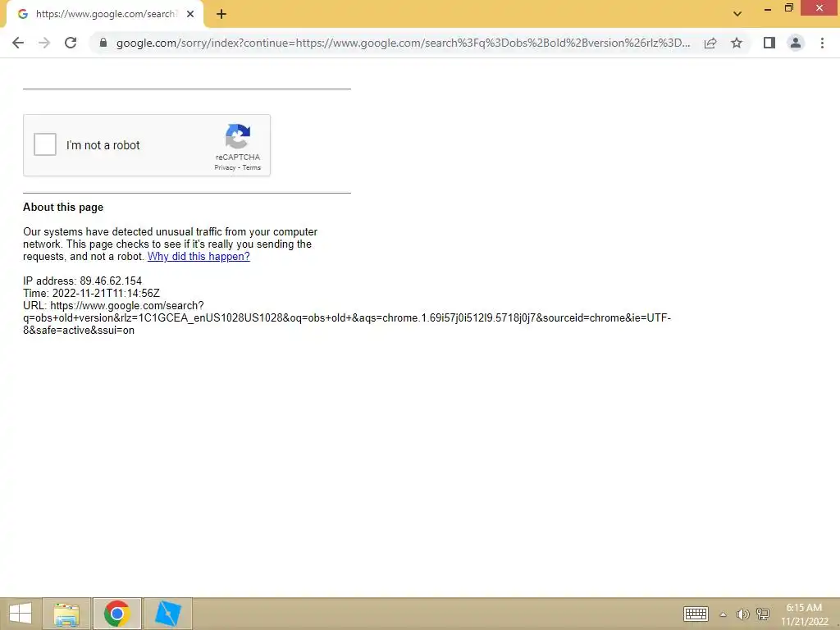Open the Chrome three-dot menu
This screenshot has height=630, width=840.
click(x=822, y=43)
